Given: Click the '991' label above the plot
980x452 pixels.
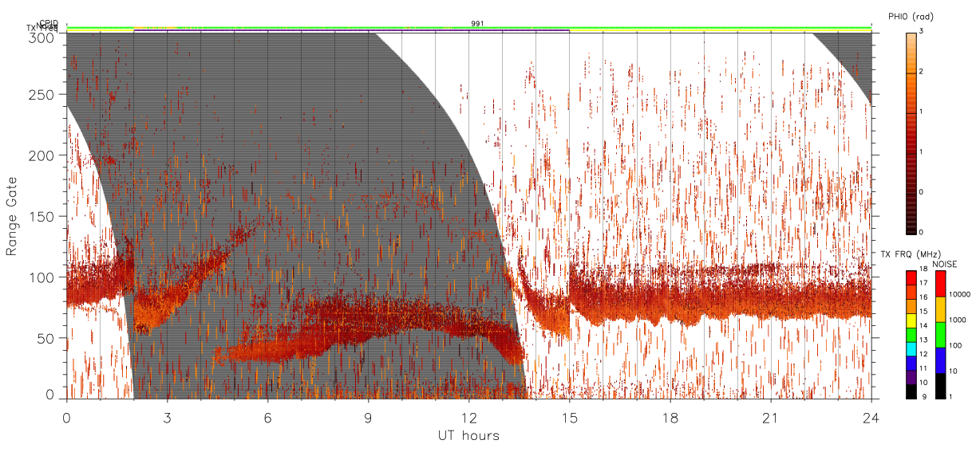Looking at the screenshot, I should point(477,24).
